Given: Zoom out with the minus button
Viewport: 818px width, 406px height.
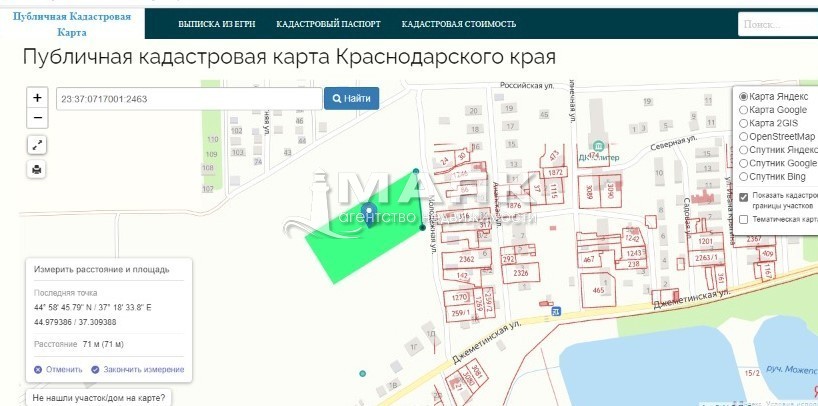Looking at the screenshot, I should pyautogui.click(x=37, y=118).
